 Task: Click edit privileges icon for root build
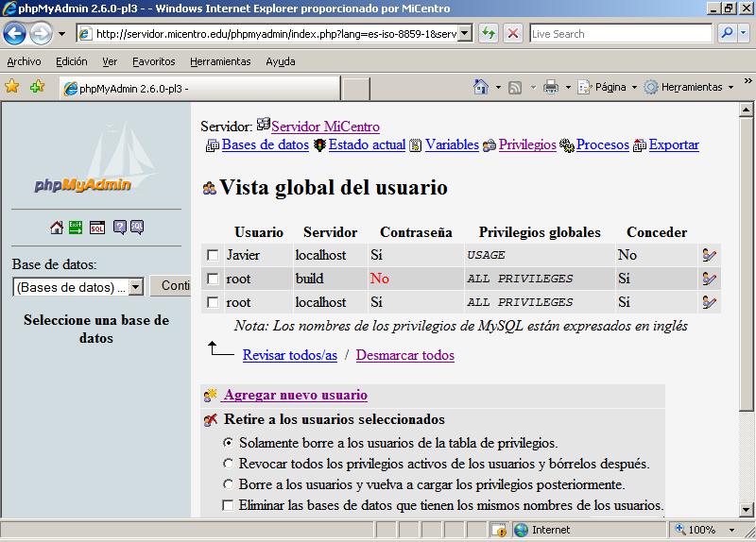pyautogui.click(x=709, y=279)
